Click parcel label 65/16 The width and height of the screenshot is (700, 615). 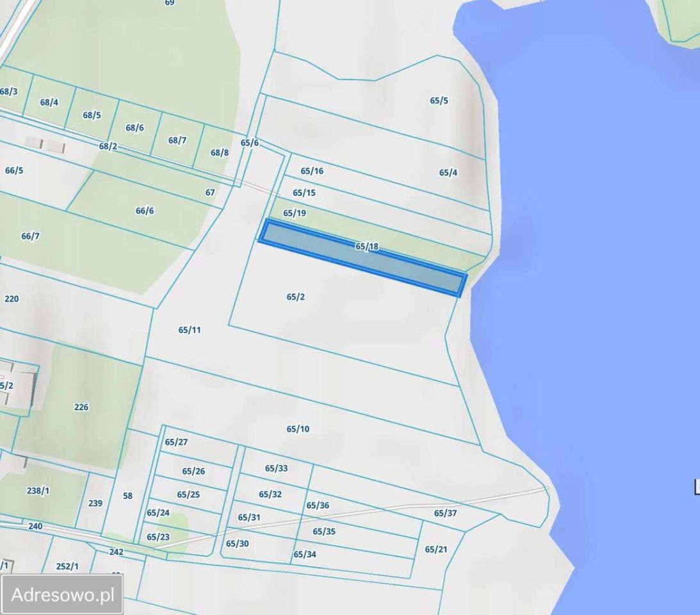pos(312,171)
